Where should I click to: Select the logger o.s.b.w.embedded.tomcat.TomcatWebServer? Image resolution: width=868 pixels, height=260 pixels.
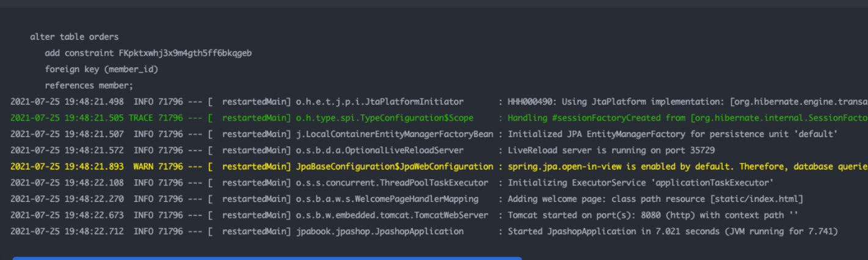(392, 215)
